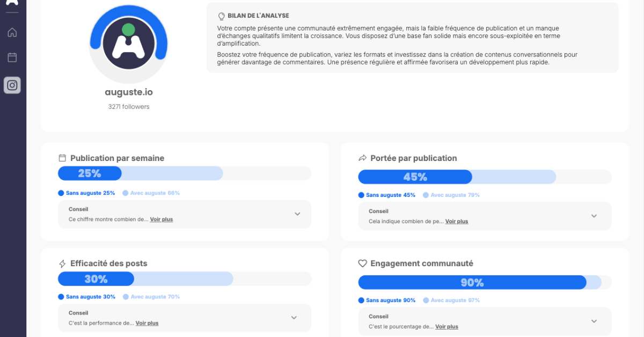Screen dimensions: 644x337
Task: Click the calendar icon beside Publication par semaine
Action: point(62,158)
